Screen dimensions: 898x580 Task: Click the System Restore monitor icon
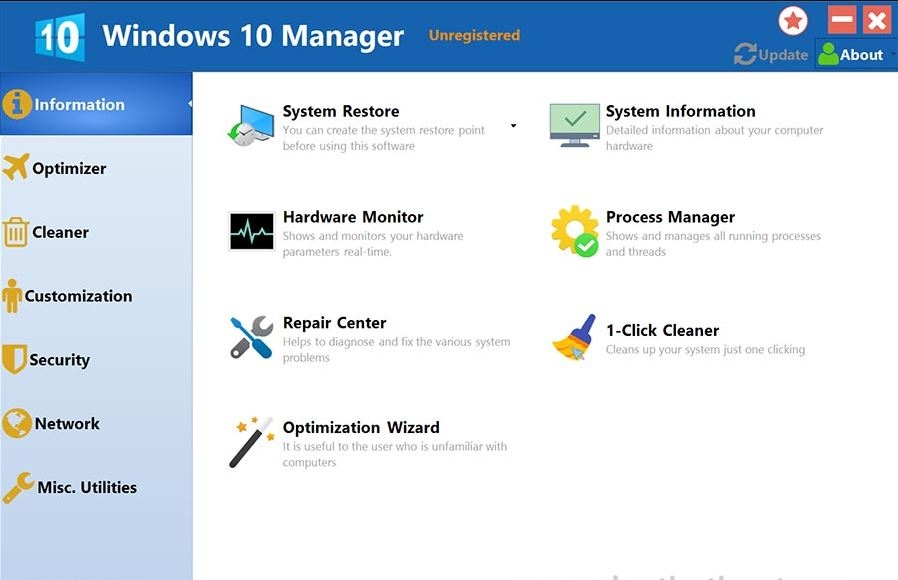coord(251,125)
